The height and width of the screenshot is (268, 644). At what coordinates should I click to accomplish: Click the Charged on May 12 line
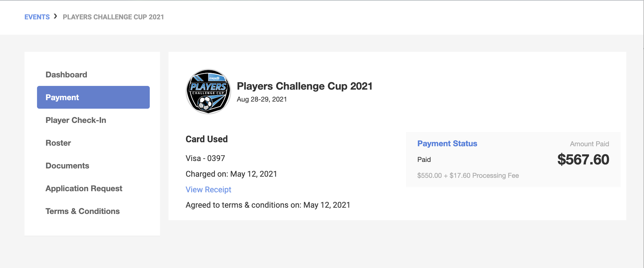point(231,174)
